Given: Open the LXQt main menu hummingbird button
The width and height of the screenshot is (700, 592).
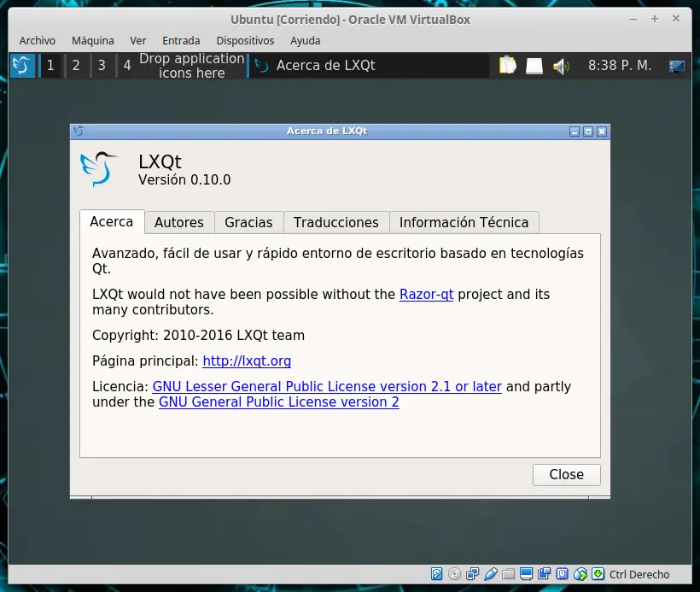Looking at the screenshot, I should click(x=22, y=66).
